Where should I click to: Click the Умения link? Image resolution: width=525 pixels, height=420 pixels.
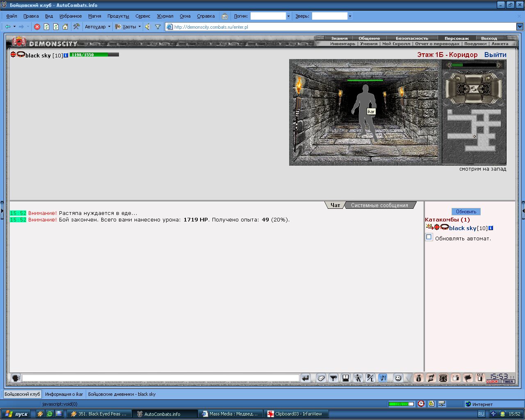(369, 43)
